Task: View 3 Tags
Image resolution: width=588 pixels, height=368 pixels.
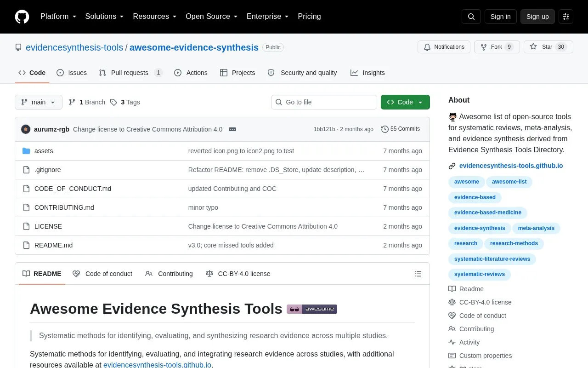Action: point(125,102)
